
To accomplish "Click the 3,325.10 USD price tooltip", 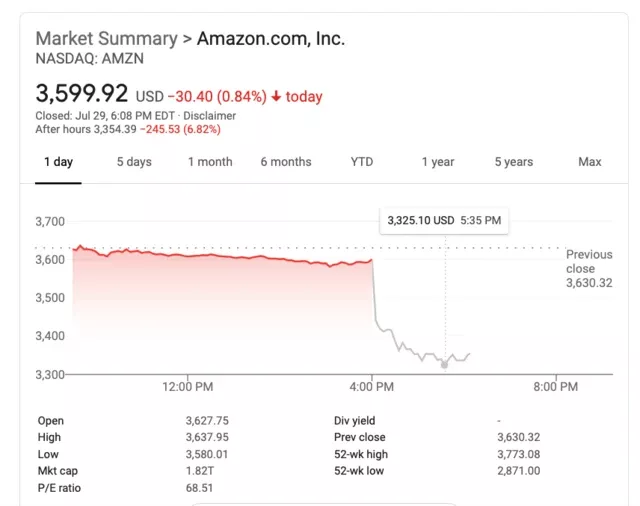I will click(444, 221).
